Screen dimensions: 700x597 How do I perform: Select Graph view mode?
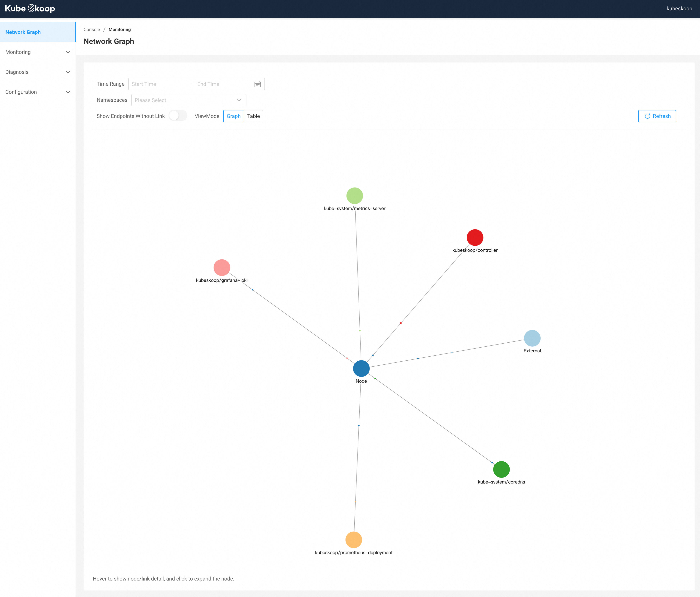click(233, 116)
